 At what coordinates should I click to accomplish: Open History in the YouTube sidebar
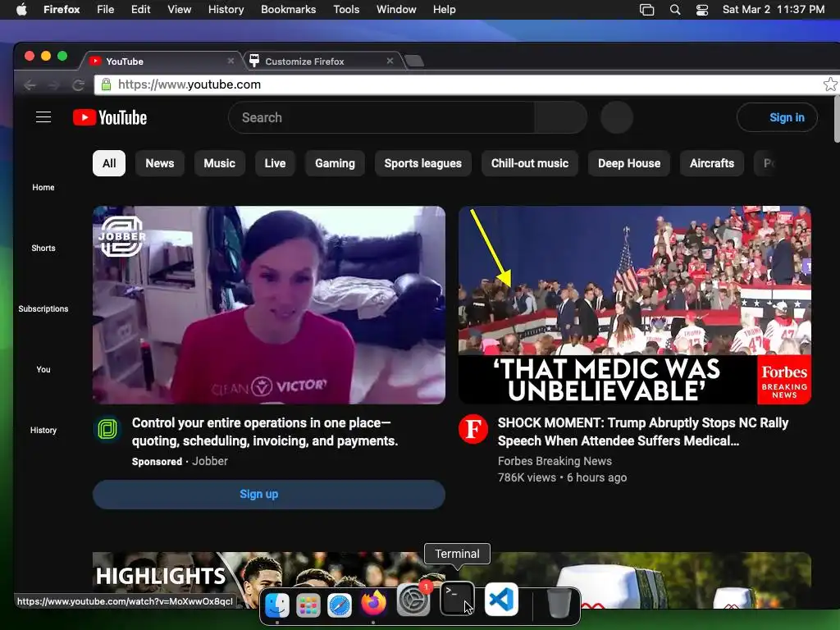pyautogui.click(x=43, y=430)
